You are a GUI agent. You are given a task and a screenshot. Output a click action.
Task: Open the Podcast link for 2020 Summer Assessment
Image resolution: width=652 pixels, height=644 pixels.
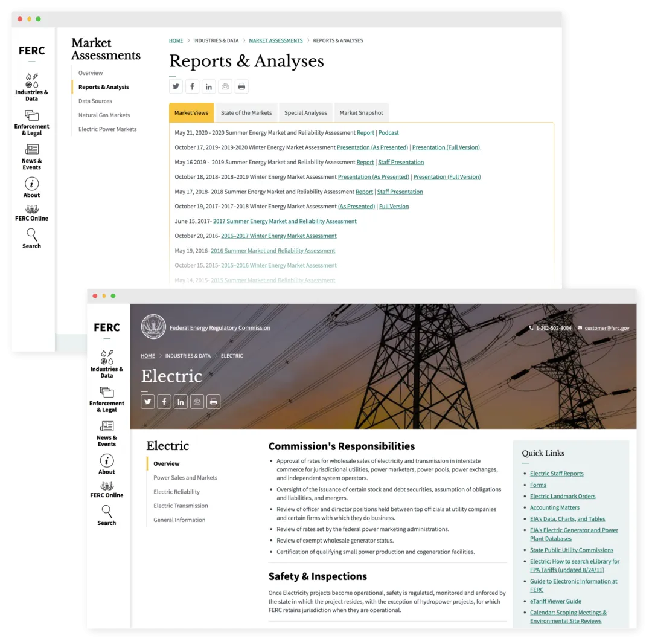(388, 133)
